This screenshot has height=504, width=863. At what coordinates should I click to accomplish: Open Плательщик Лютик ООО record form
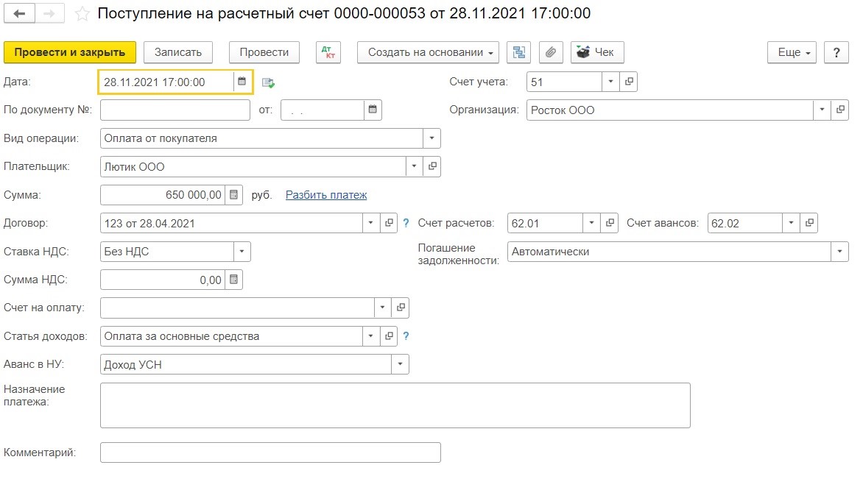(x=432, y=166)
